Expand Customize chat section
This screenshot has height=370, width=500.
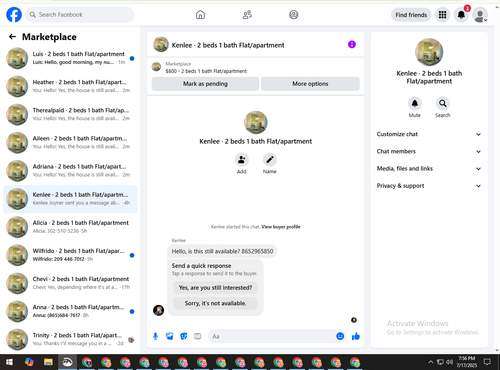point(429,134)
